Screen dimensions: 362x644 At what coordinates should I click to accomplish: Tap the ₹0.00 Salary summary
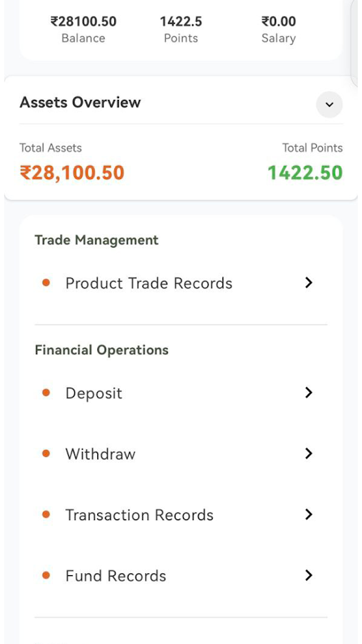pos(279,29)
